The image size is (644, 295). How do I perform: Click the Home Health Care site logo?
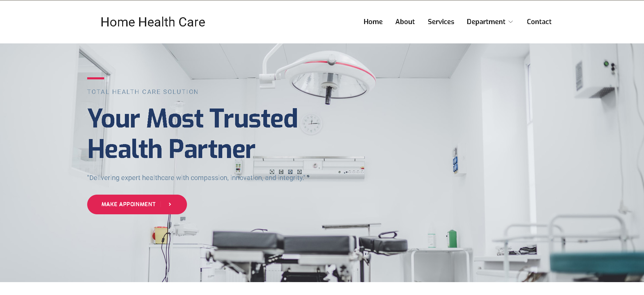[153, 22]
